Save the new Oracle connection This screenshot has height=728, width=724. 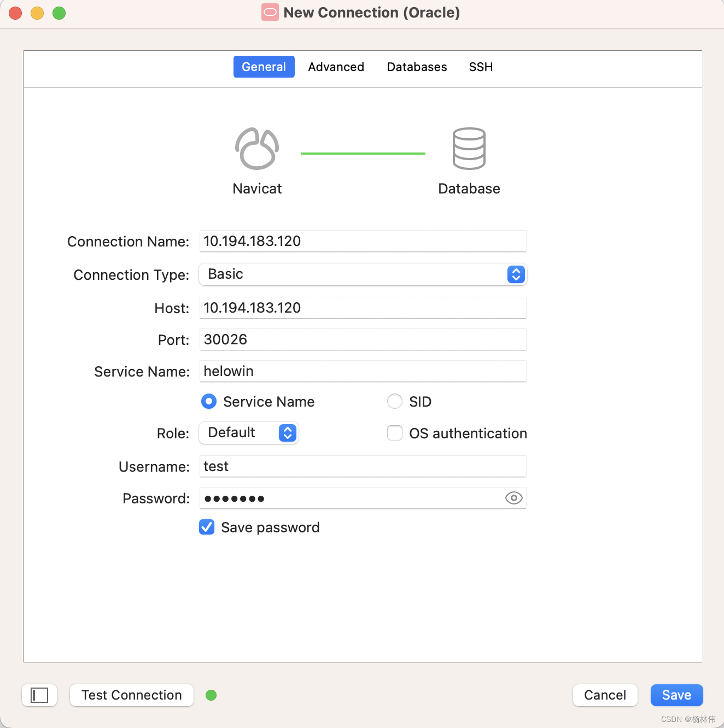(x=676, y=695)
